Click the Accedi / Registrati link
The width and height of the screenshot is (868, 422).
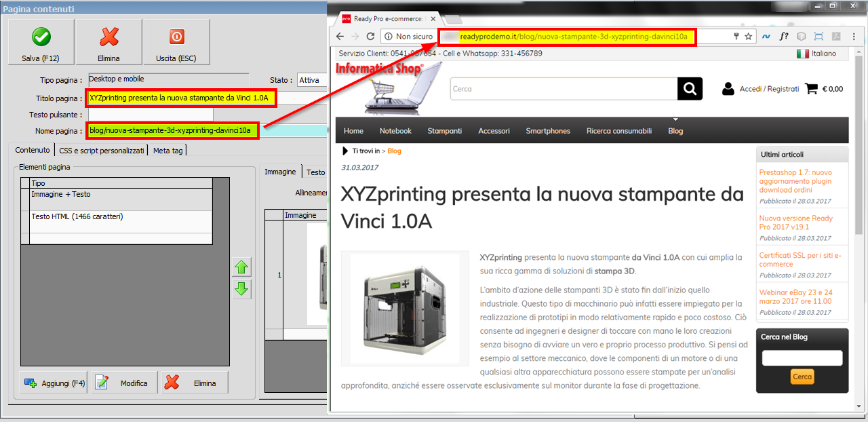pyautogui.click(x=769, y=89)
